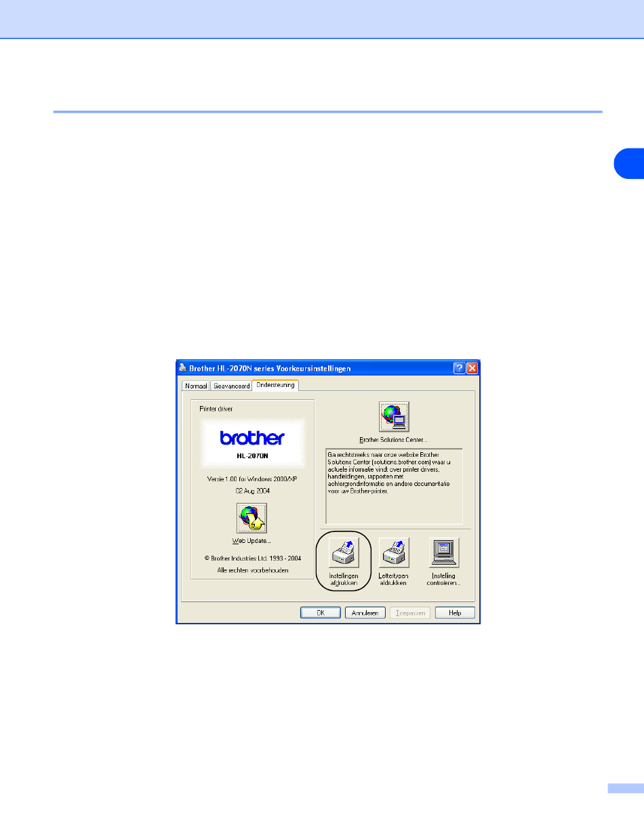Click the Toepassen button
Viewport: 644px width, 831px height.
click(x=410, y=613)
